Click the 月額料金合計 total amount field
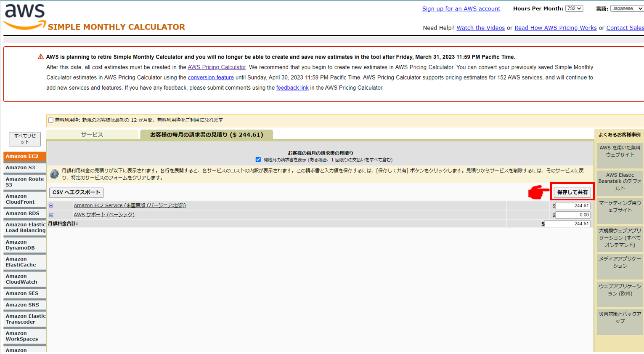The height and width of the screenshot is (354, 644). pyautogui.click(x=567, y=224)
